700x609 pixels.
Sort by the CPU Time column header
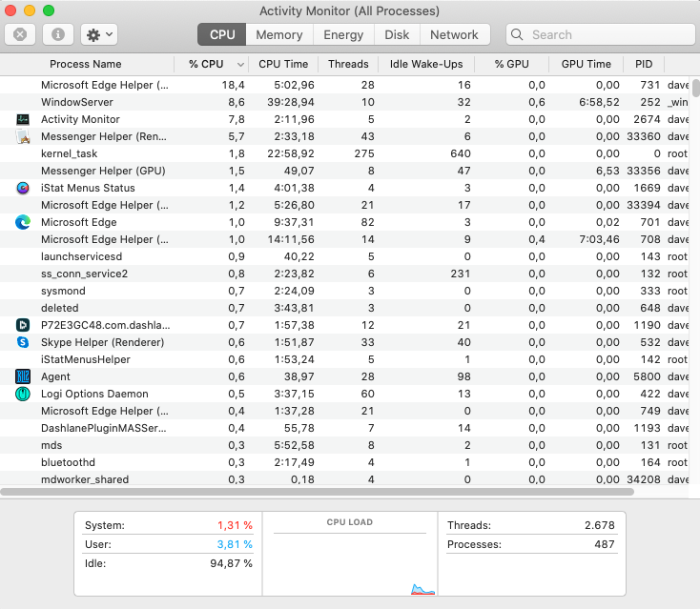point(283,64)
